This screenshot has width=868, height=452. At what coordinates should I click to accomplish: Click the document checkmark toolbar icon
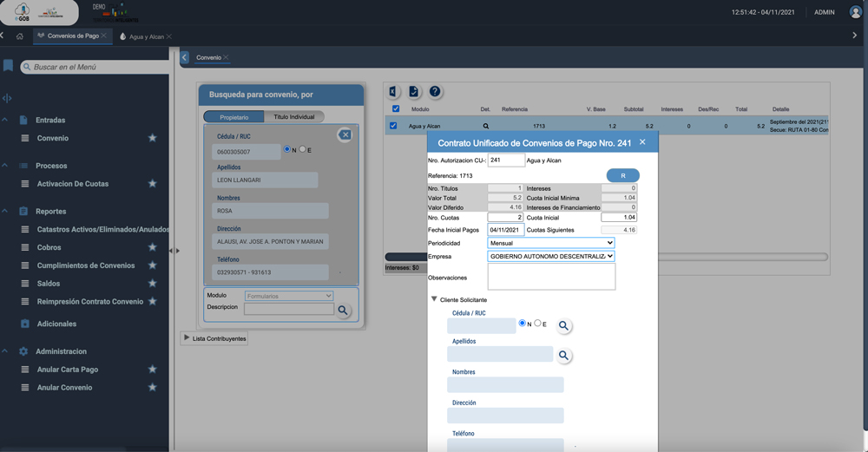[415, 92]
